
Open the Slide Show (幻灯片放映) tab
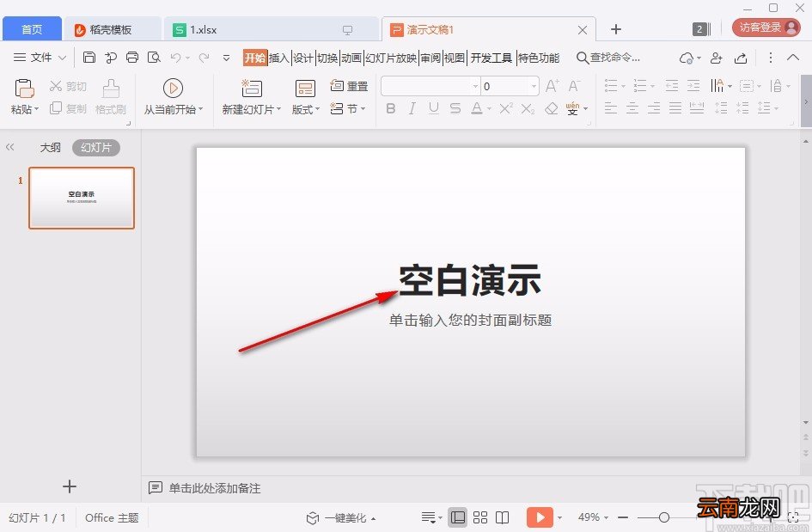[x=390, y=58]
